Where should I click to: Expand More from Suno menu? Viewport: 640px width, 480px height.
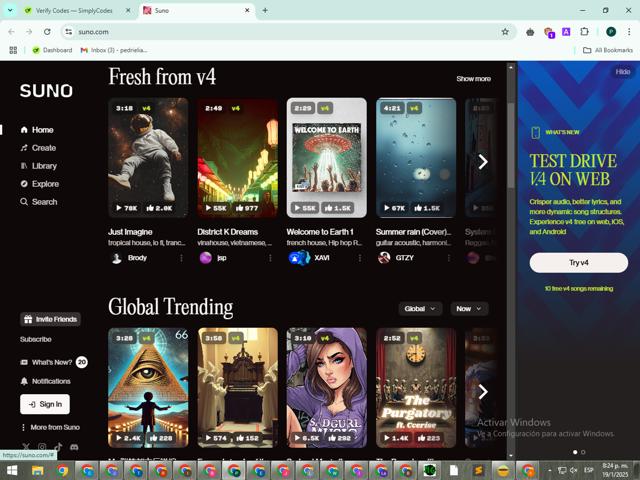coord(50,427)
